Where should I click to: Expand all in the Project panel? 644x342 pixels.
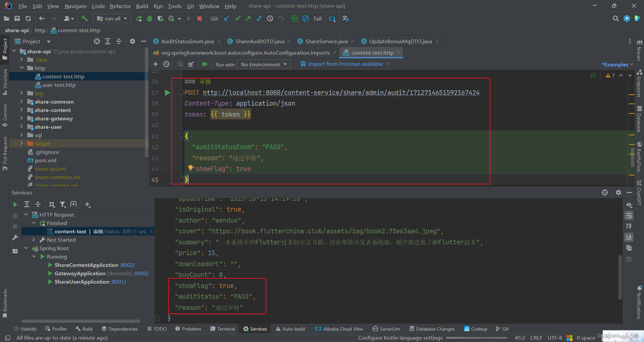click(x=108, y=41)
